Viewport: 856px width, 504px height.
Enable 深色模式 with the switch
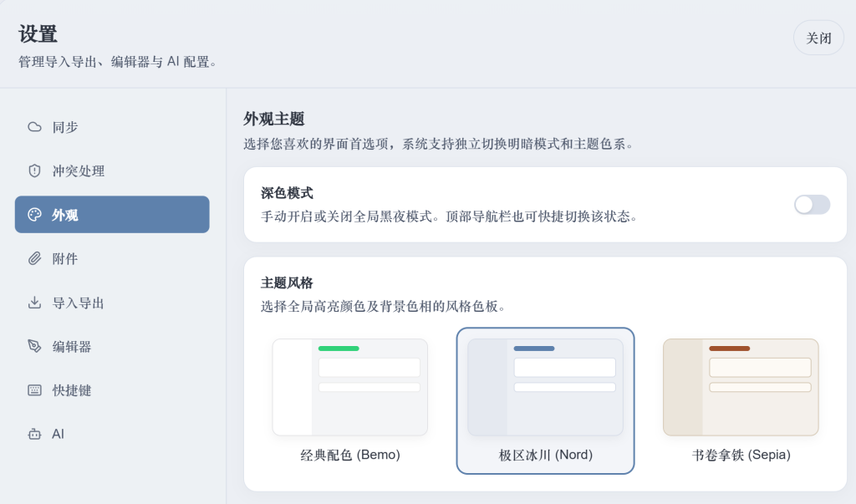point(812,204)
